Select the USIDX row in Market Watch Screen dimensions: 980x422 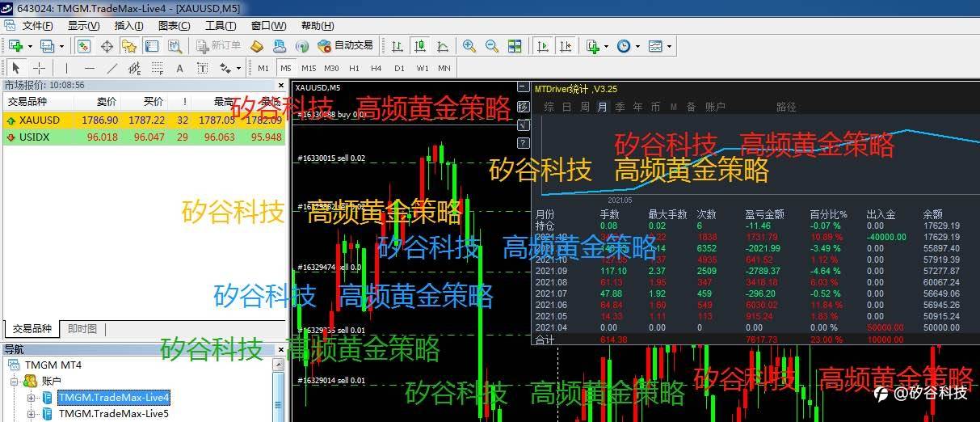[144, 137]
